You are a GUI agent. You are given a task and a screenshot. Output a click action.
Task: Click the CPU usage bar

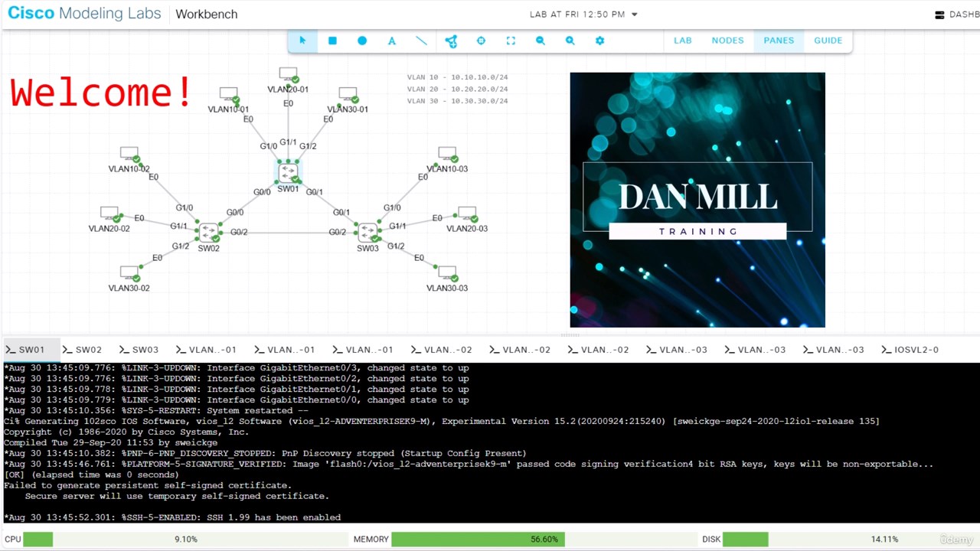(185, 540)
